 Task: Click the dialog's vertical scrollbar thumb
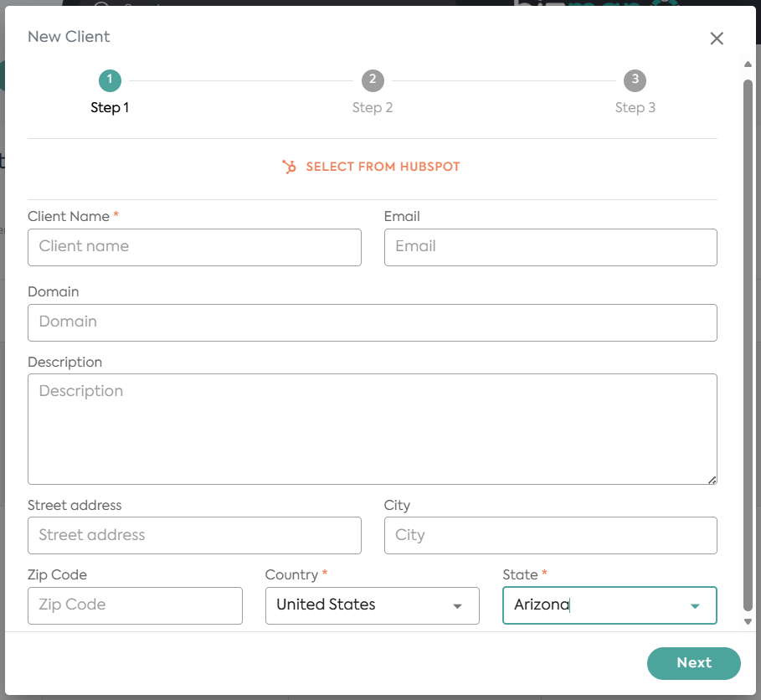(x=748, y=335)
